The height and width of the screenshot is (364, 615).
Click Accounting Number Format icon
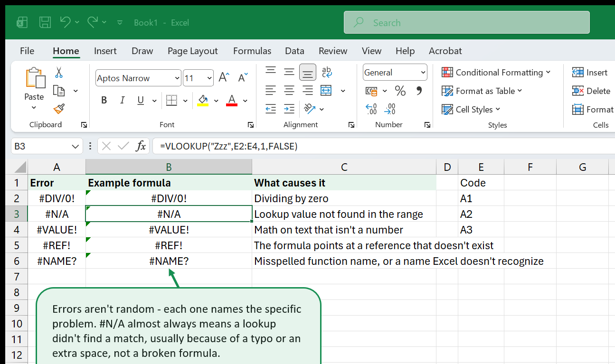click(371, 91)
